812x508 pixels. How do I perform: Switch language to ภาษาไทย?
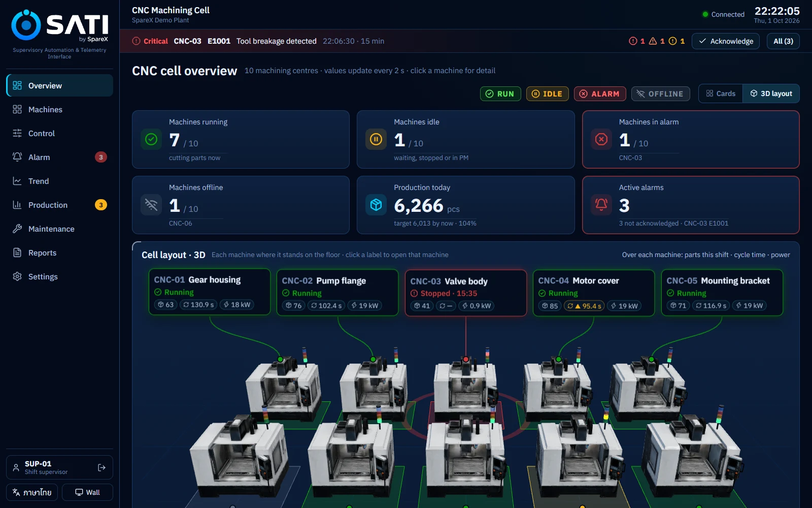coord(32,492)
